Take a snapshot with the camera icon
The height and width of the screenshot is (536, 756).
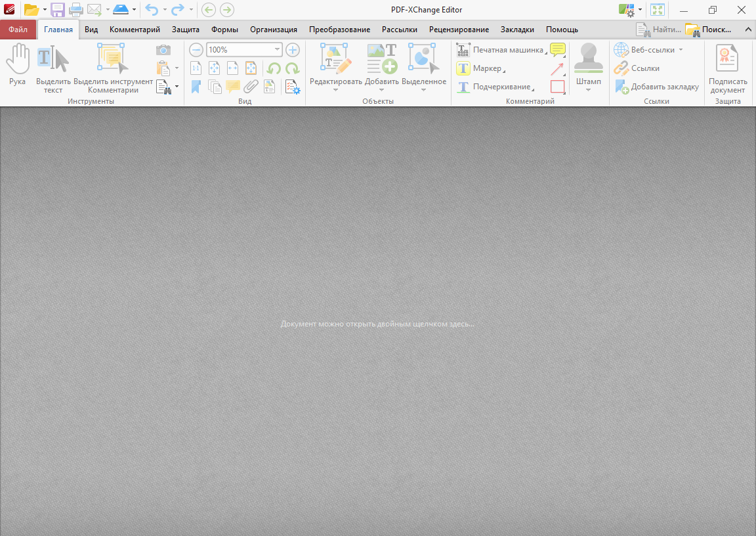pyautogui.click(x=162, y=49)
